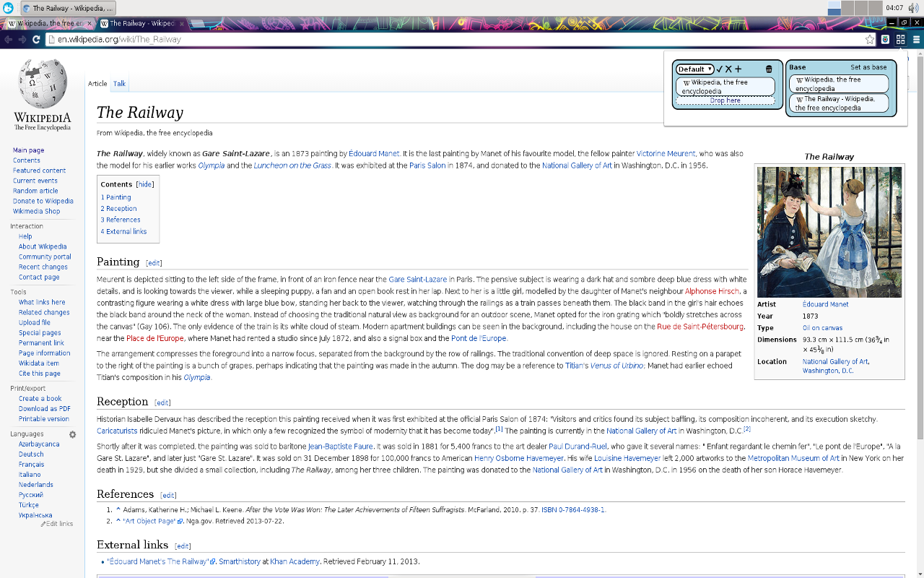Open Smarthistory external link
Viewport: 924px width, 578px height.
(240, 561)
